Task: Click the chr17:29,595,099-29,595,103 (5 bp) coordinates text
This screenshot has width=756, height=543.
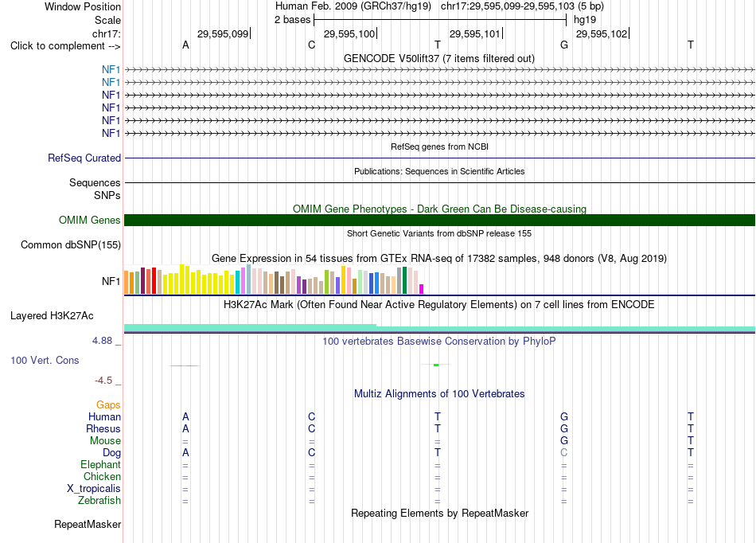Action: click(x=522, y=6)
